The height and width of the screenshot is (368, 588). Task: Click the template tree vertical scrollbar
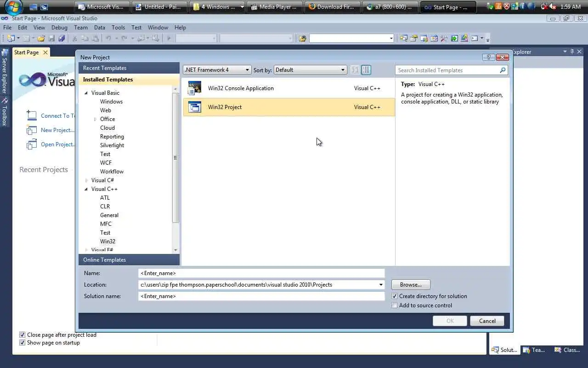coord(175,158)
